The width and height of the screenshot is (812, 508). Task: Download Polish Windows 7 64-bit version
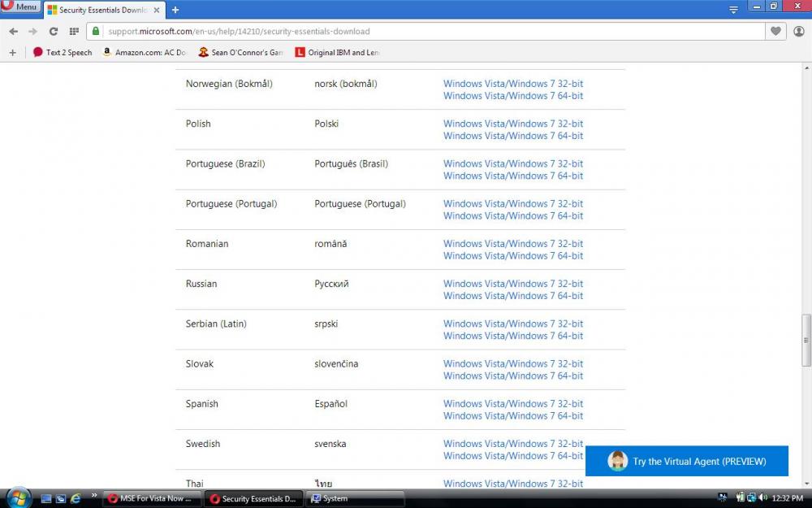tap(512, 136)
